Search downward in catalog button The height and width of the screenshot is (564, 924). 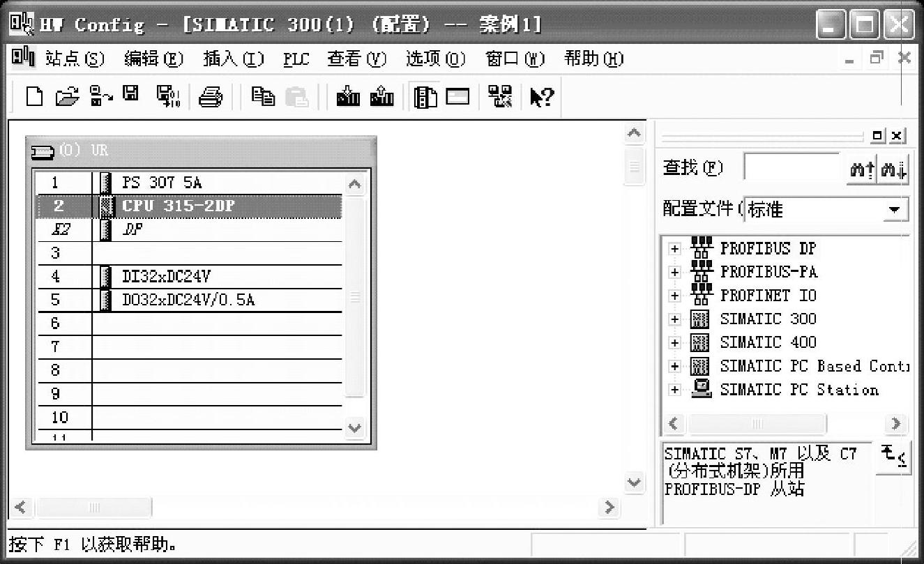coord(893,169)
